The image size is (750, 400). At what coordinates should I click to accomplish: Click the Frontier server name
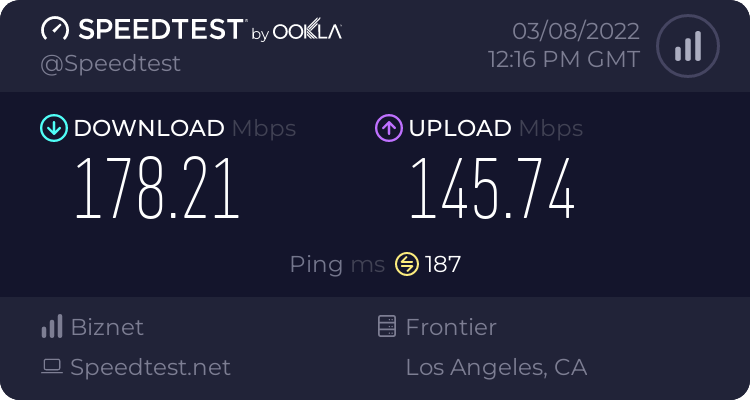point(451,327)
